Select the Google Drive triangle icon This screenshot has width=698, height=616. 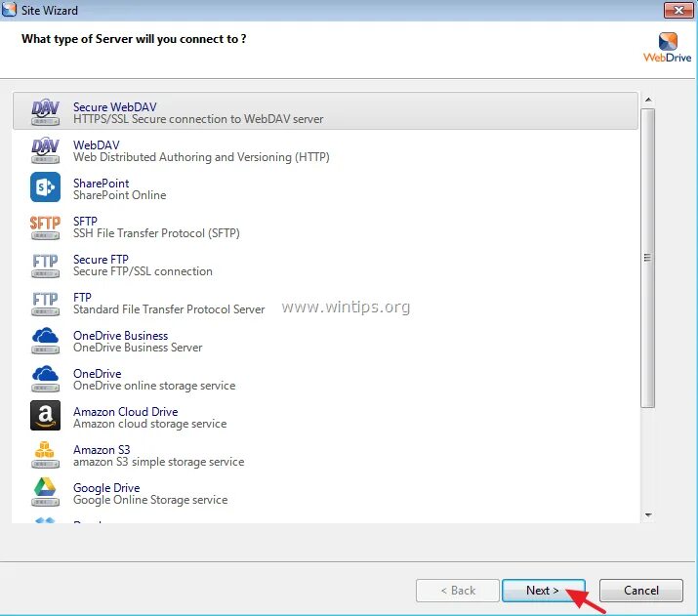pos(46,492)
